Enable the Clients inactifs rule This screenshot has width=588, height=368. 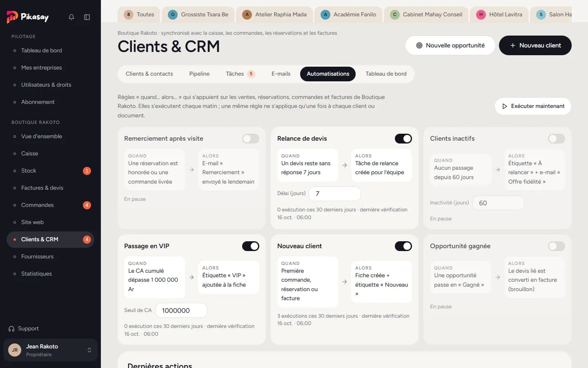click(x=557, y=139)
